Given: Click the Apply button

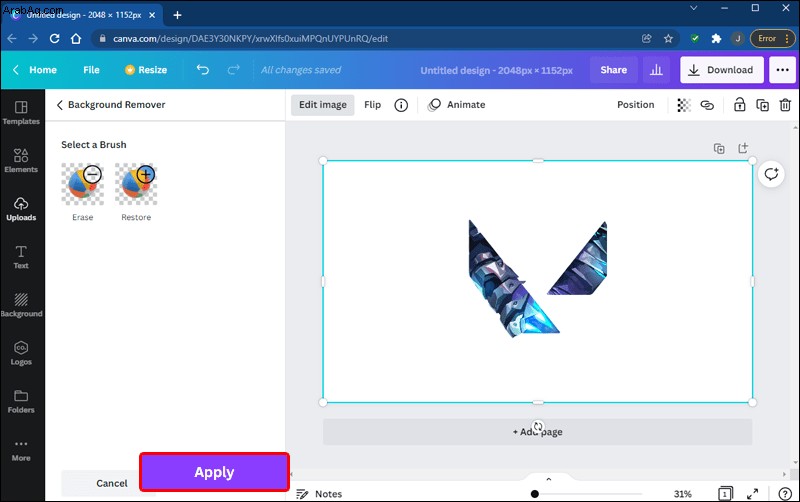Looking at the screenshot, I should [214, 472].
